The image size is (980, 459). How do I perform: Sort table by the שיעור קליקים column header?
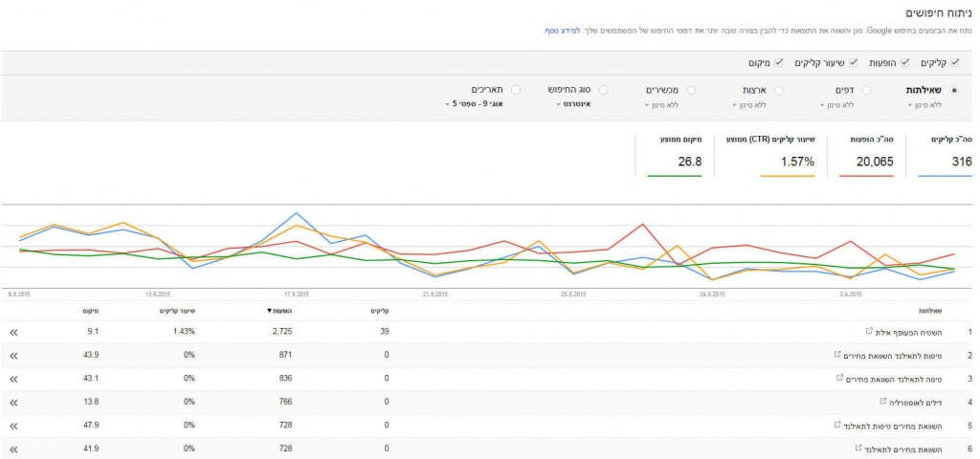(178, 311)
